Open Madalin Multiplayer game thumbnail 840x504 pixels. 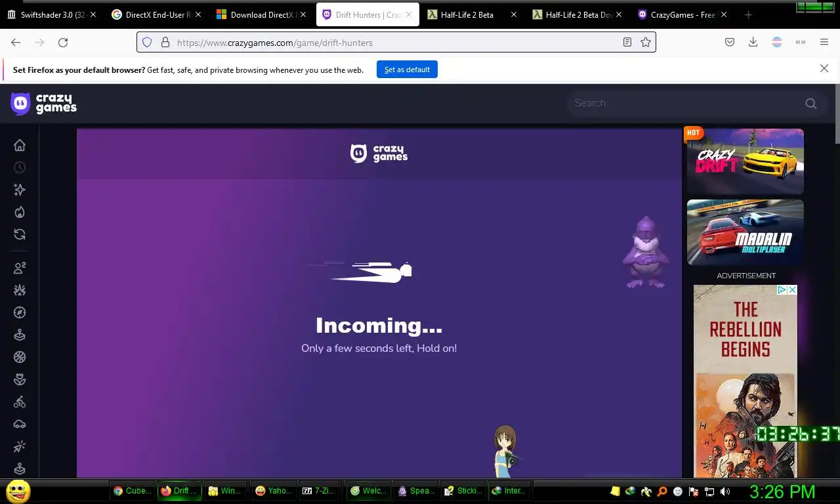(745, 232)
